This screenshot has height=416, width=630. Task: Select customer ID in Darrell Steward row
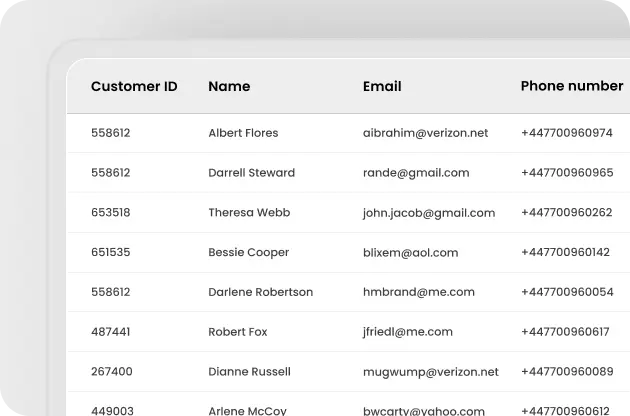[x=110, y=173]
